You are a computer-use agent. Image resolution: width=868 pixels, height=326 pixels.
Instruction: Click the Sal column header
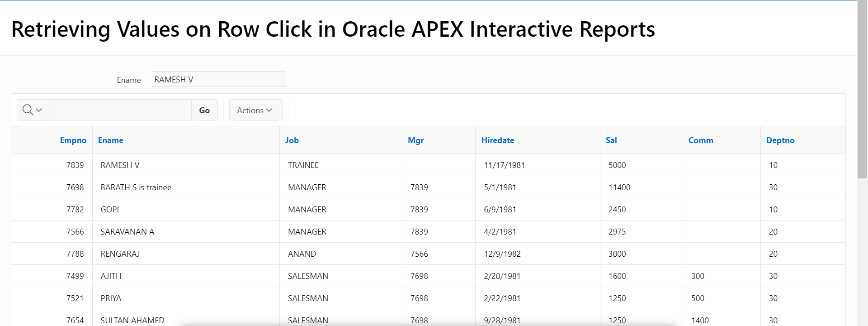[611, 140]
